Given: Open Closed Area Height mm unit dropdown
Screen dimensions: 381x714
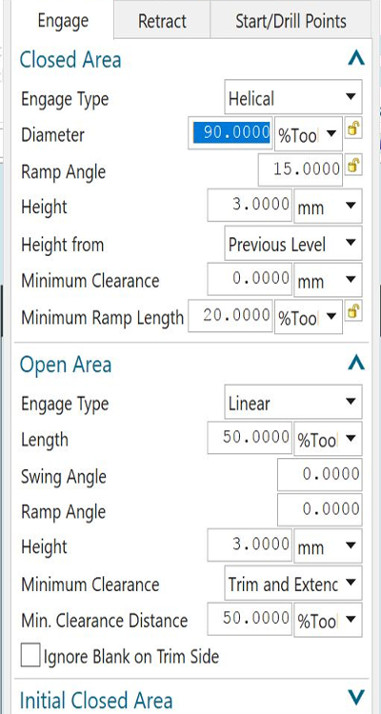Looking at the screenshot, I should [328, 206].
